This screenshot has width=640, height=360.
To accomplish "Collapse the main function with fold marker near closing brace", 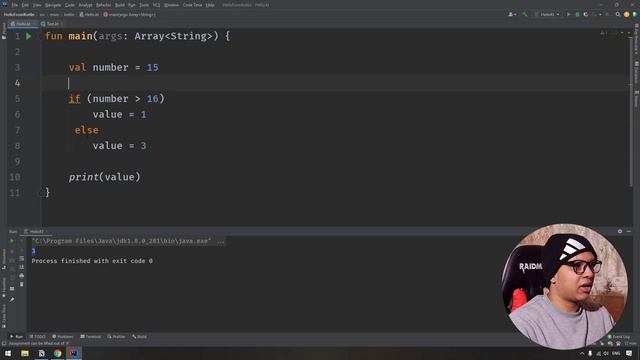I will [x=41, y=193].
